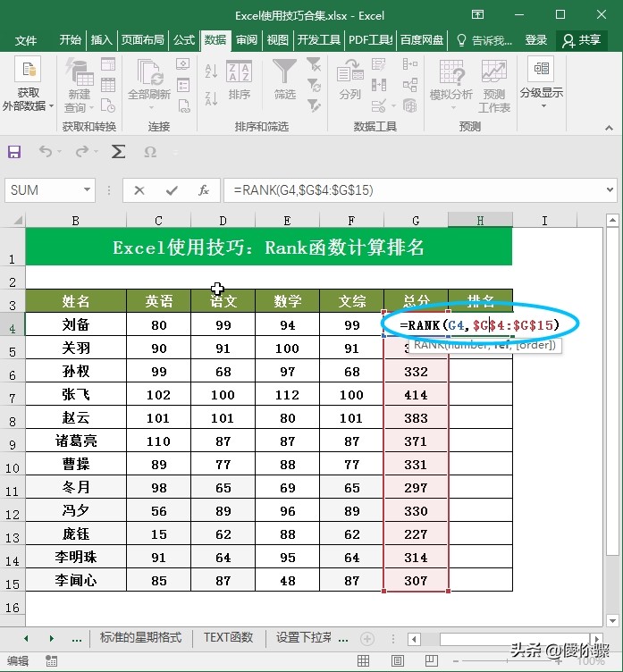623x672 pixels.
Task: Open Outline display dropdown arrow
Action: click(x=543, y=105)
